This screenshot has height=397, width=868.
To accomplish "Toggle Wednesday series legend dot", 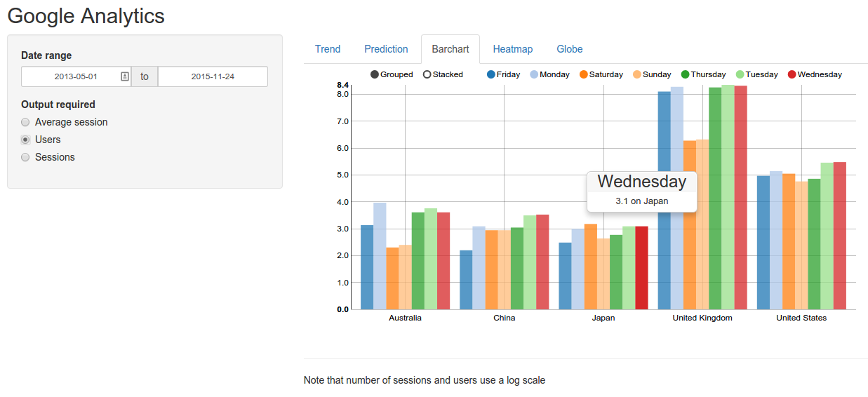I will point(792,74).
